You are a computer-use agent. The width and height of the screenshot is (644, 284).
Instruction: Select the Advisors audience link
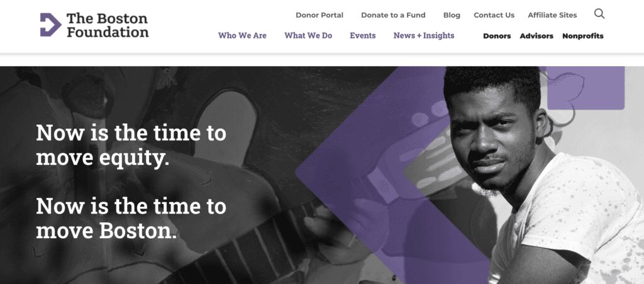[536, 36]
